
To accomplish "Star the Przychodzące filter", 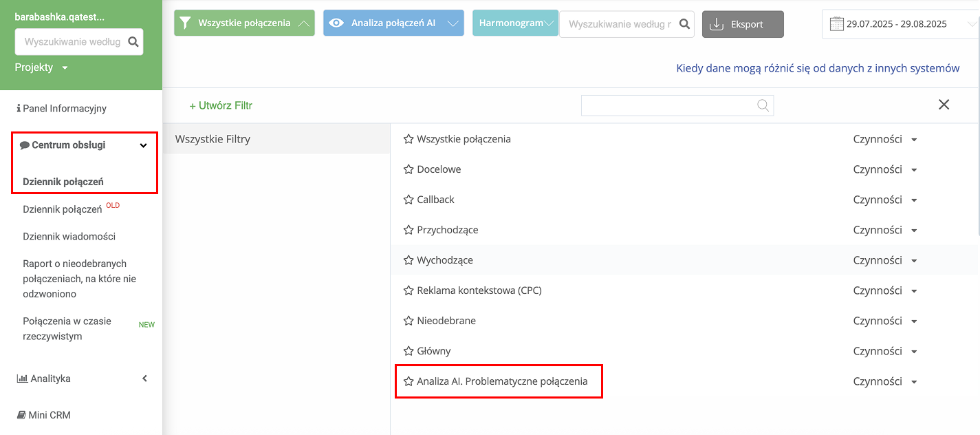I will [x=409, y=230].
